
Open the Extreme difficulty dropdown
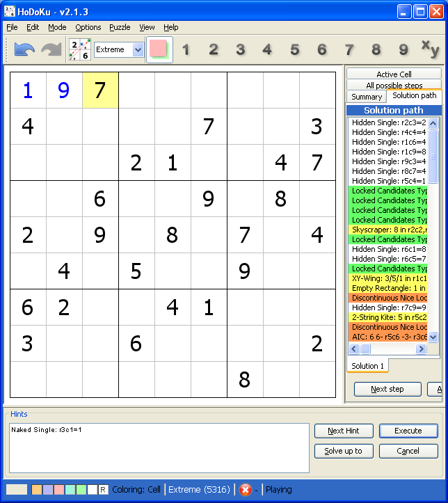coord(138,49)
